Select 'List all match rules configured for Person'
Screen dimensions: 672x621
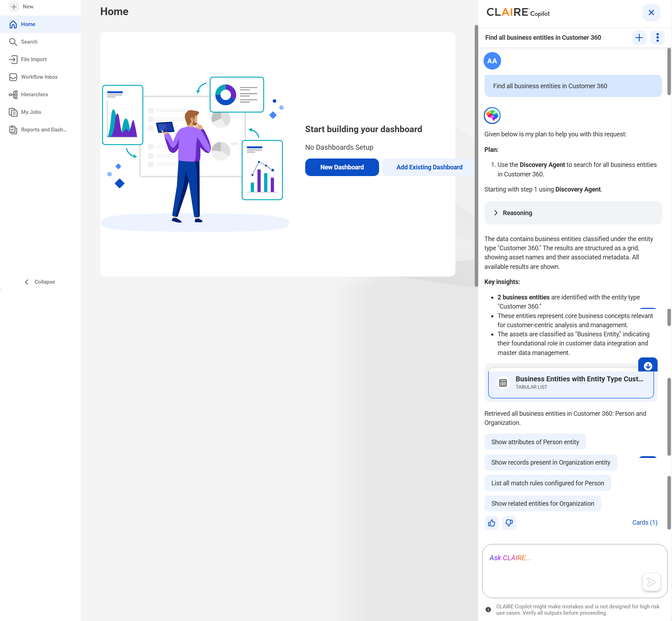[x=548, y=483]
